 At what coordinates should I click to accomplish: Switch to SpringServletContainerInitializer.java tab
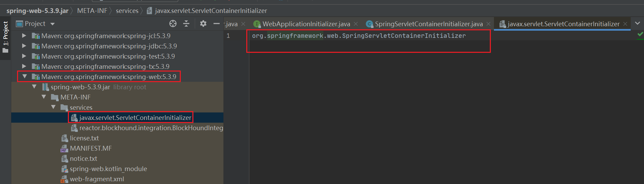point(429,24)
